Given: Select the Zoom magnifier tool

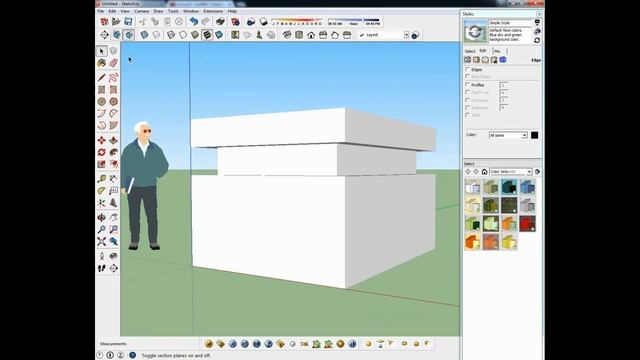Looking at the screenshot, I should point(102,229).
